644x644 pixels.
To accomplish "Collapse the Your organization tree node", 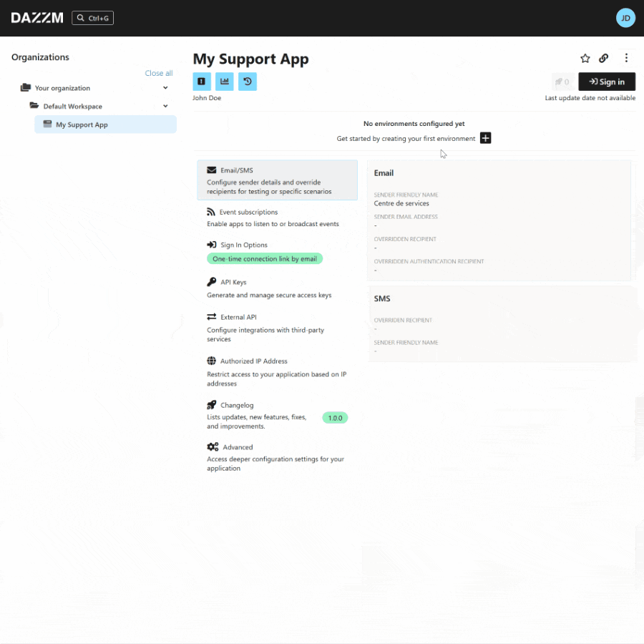I will point(165,88).
